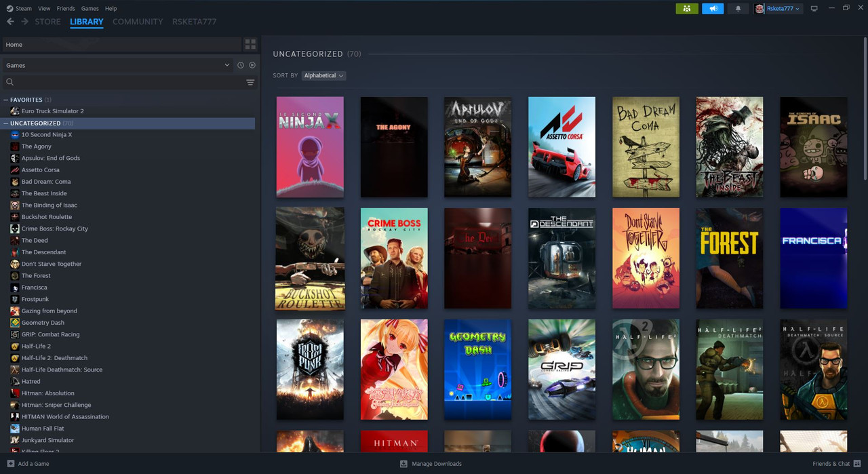Open advanced filter options icon
Image resolution: width=868 pixels, height=474 pixels.
[x=250, y=82]
